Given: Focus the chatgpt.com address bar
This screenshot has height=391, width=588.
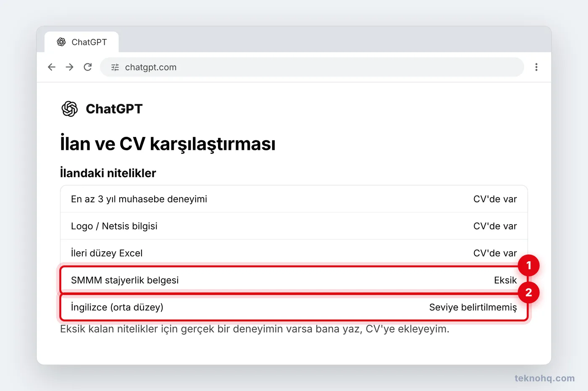Looking at the screenshot, I should point(312,67).
